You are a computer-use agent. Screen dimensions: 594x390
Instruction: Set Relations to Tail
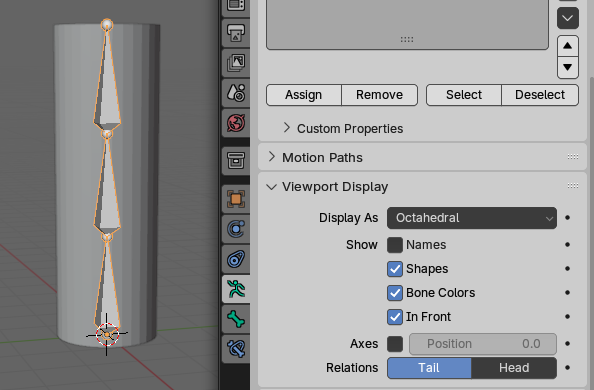[x=429, y=368]
